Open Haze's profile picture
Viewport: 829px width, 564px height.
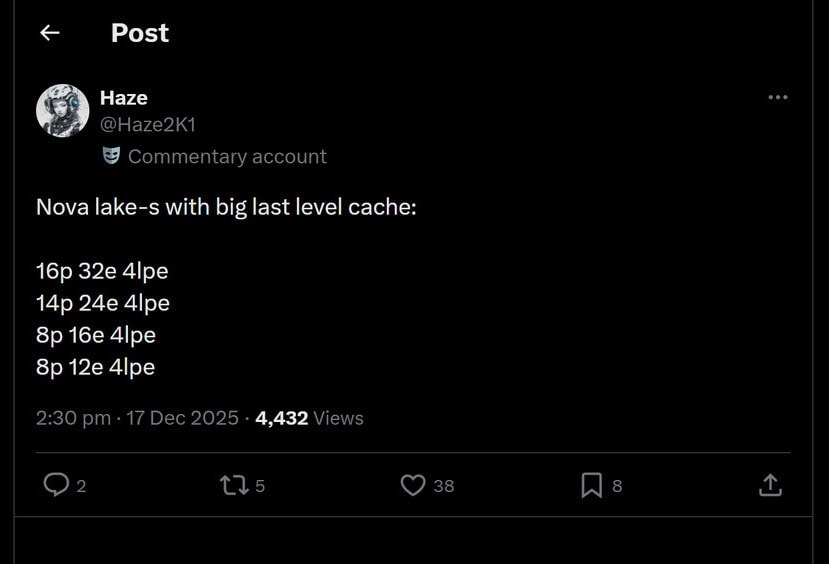63,110
